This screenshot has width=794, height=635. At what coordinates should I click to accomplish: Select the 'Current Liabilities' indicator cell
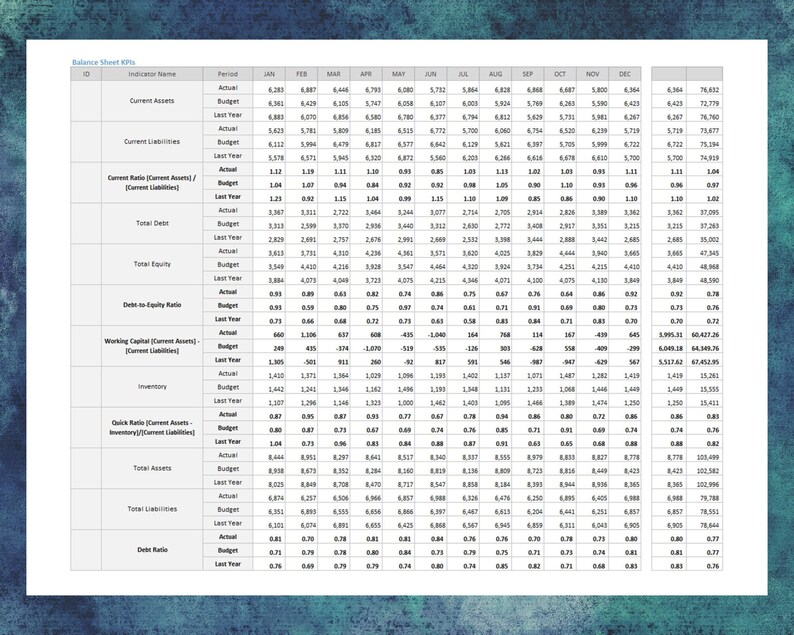tap(152, 142)
